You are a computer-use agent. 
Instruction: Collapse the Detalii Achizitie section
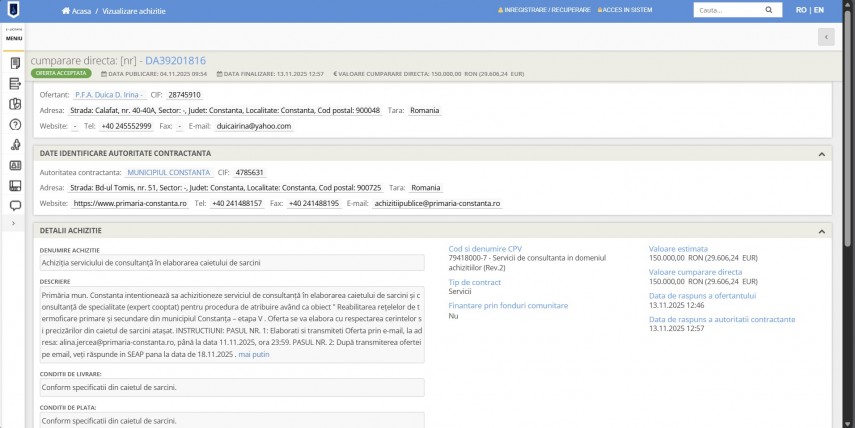[821, 231]
